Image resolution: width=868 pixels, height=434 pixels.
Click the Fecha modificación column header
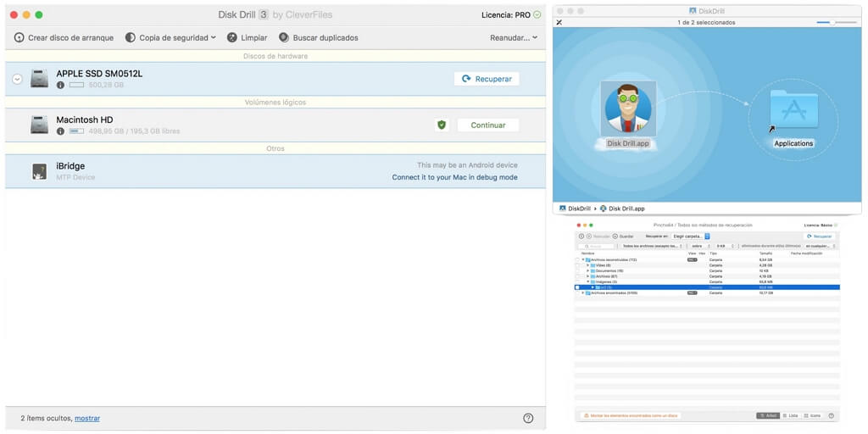(807, 253)
